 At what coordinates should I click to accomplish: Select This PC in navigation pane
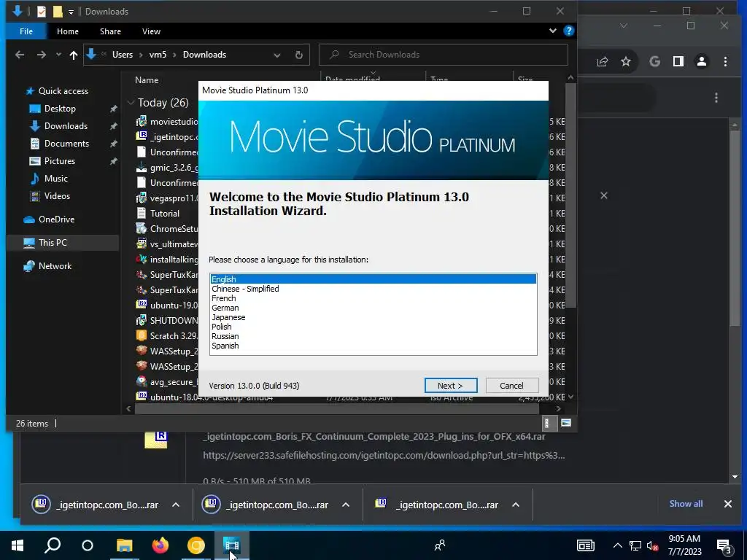click(53, 243)
